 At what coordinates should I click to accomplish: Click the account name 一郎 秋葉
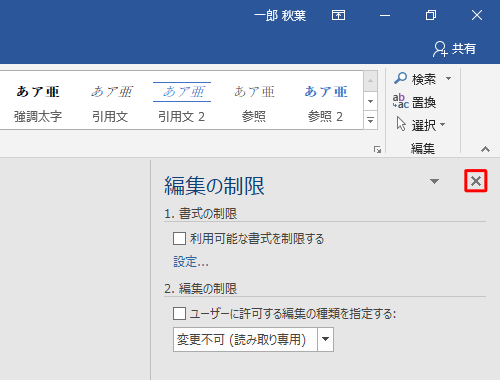coord(280,15)
